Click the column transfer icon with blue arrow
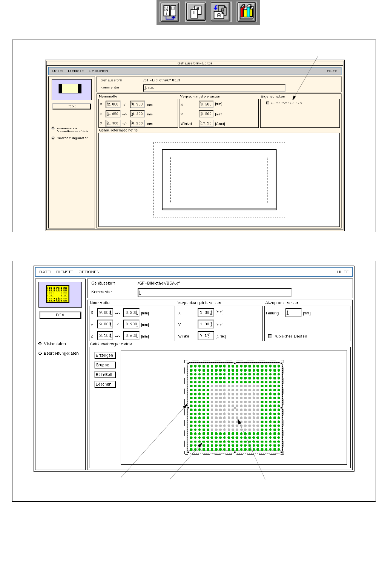Screen dimensions: 376x588 pos(170,12)
